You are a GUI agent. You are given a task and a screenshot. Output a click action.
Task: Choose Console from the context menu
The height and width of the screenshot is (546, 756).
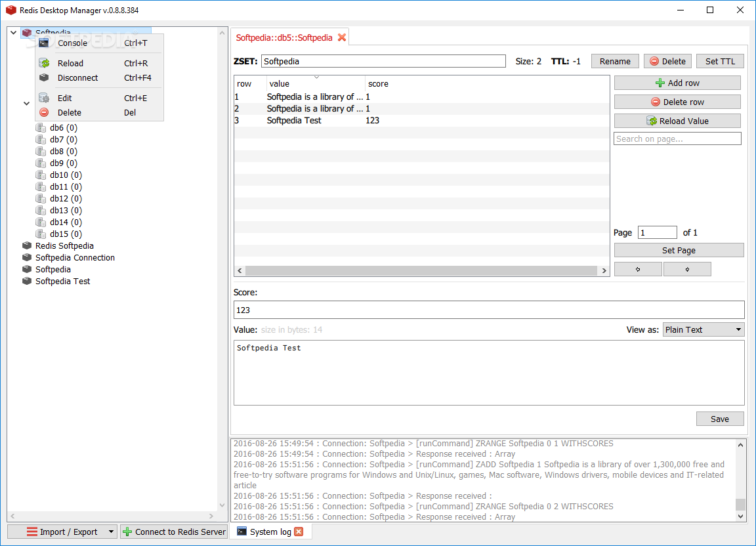99,43
